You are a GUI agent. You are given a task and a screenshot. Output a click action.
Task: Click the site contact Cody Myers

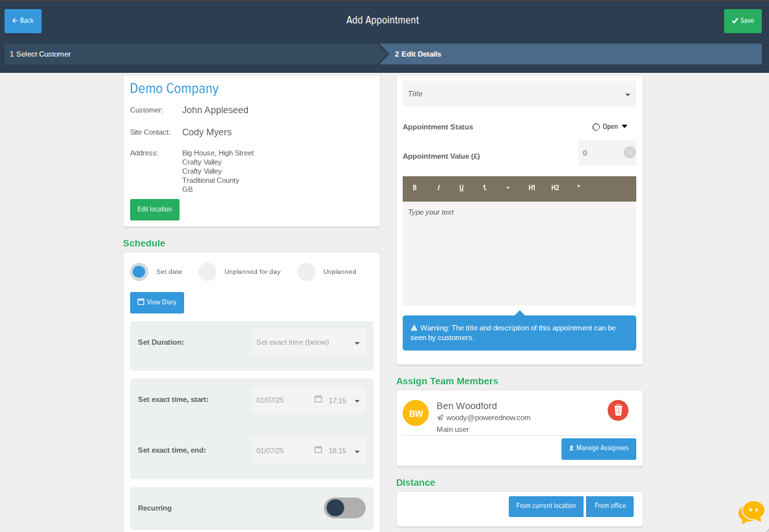click(x=207, y=133)
